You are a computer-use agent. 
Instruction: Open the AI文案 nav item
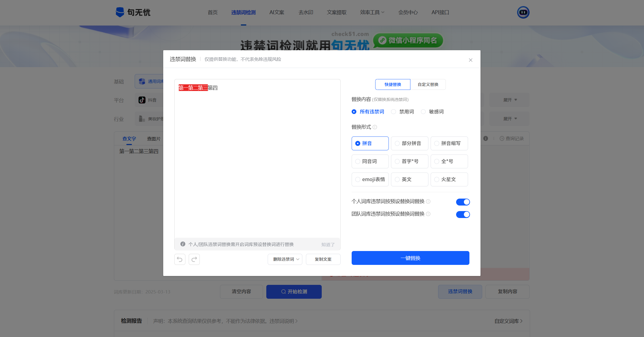click(x=277, y=12)
